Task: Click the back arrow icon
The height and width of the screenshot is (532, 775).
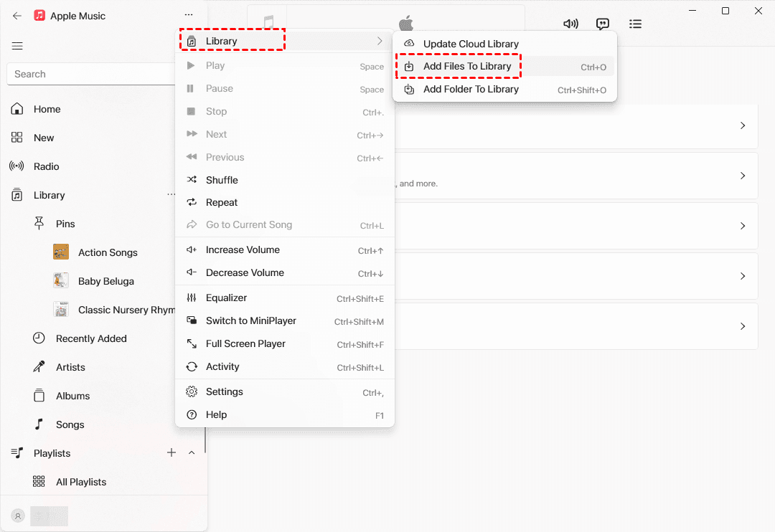Action: [17, 16]
